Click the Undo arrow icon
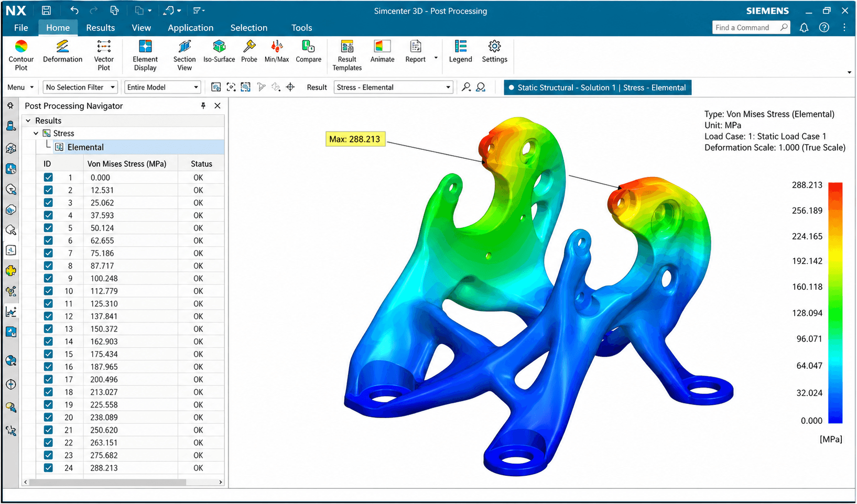The height and width of the screenshot is (504, 857). [x=74, y=10]
